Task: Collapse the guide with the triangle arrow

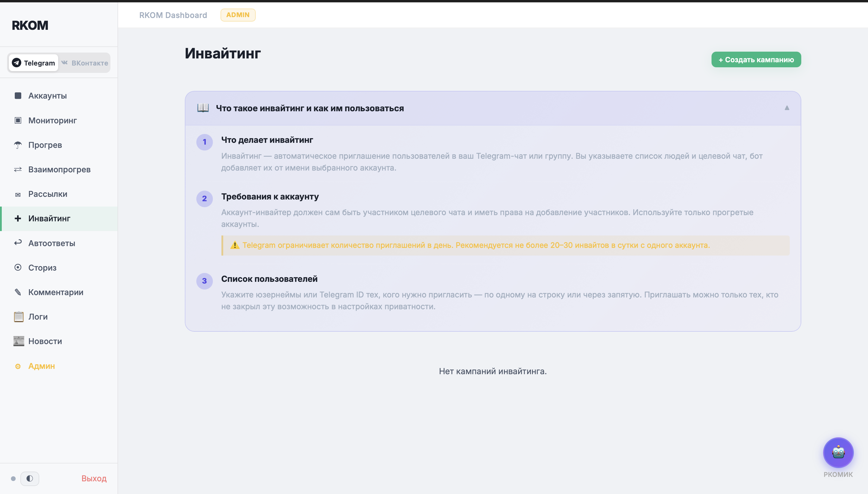Action: (x=787, y=108)
